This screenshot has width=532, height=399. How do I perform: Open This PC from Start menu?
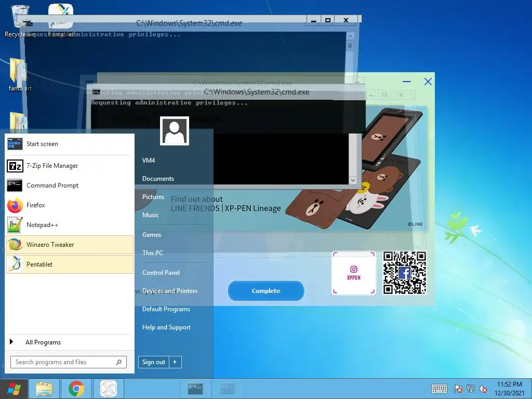(x=153, y=253)
